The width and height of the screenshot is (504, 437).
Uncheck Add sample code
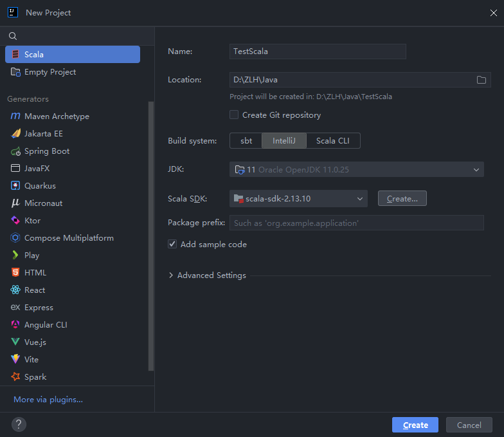172,244
